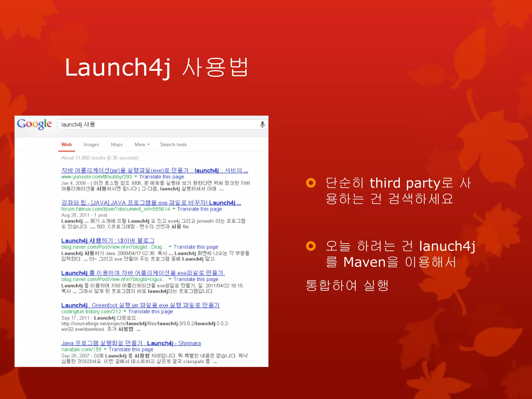532x399 pixels.
Task: Open the Launch4j - Shinnara result link
Action: click(x=131, y=343)
